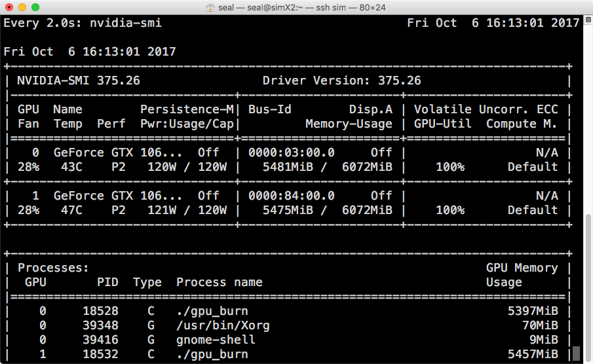
Task: Click the 'NVIDIA-SMI 375.26' header text
Action: 78,81
